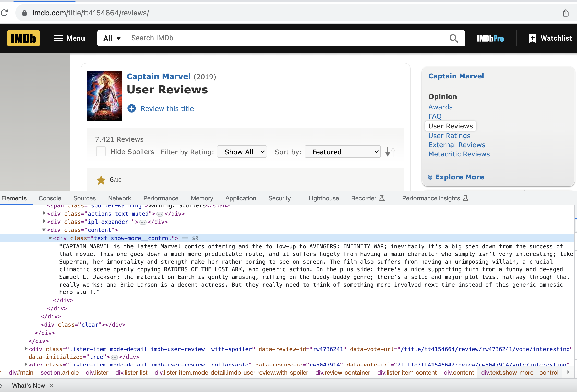This screenshot has height=392, width=577.
Task: Switch to Performance insights tab
Action: point(435,198)
